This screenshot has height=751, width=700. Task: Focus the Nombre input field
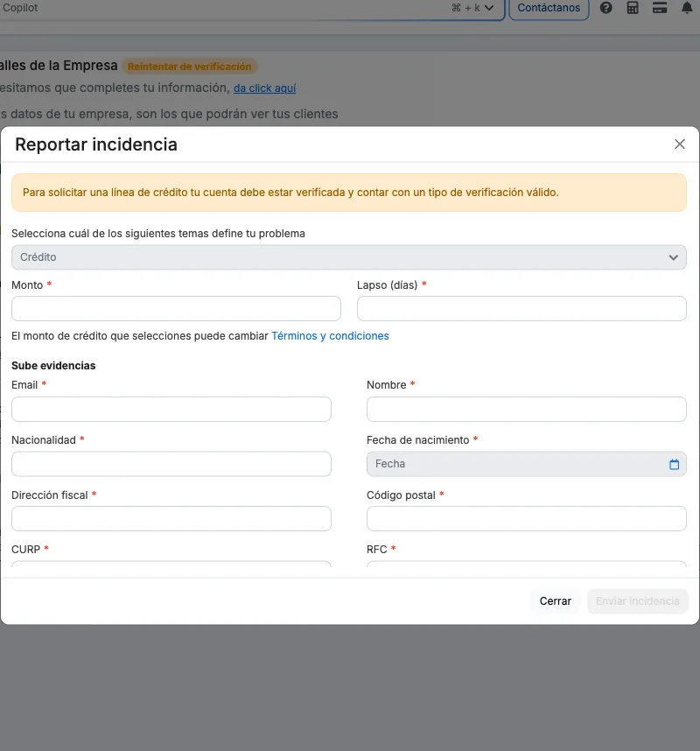click(x=527, y=409)
